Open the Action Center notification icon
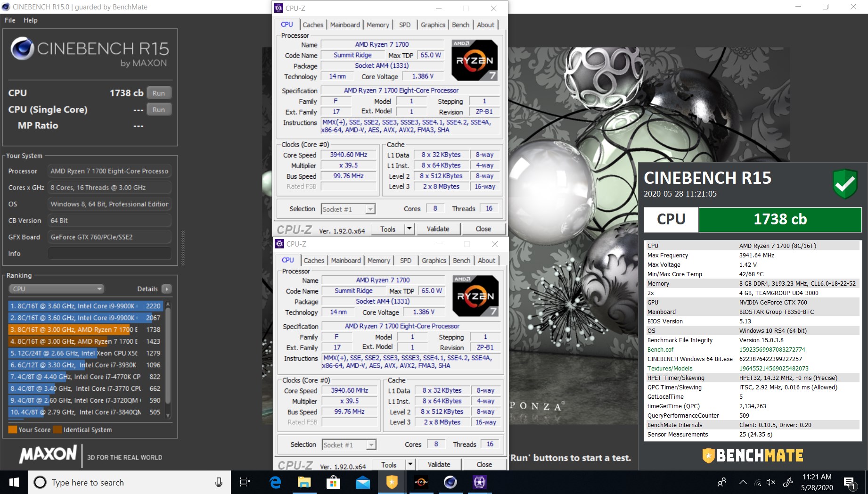 [x=850, y=483]
